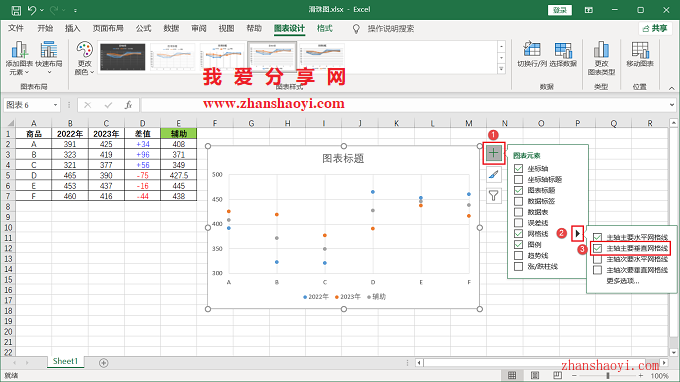Screen dimensions: 680x382
Task: Click the Chart Filters funnel button
Action: [494, 196]
